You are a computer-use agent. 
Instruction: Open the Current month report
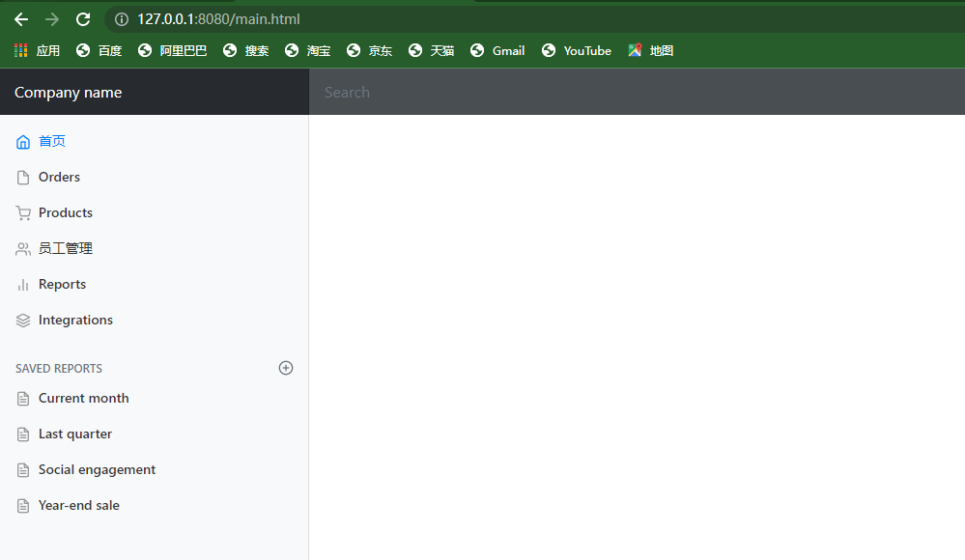[84, 398]
